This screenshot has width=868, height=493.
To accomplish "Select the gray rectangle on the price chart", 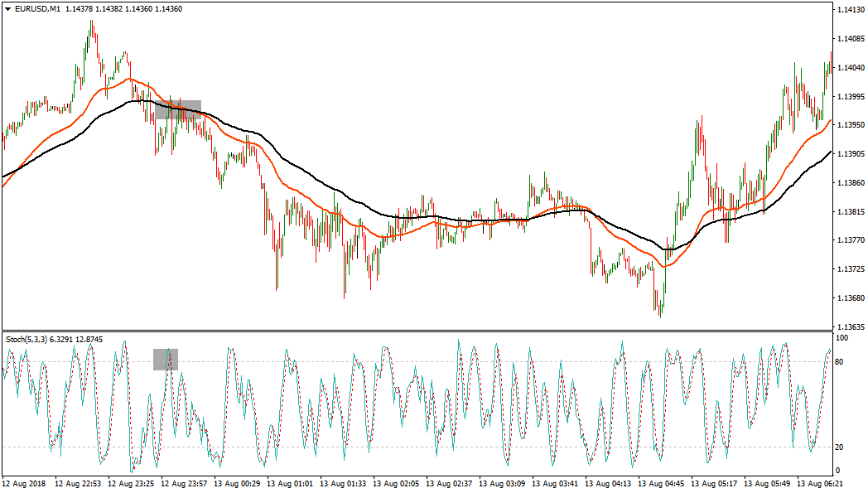I will (x=178, y=109).
